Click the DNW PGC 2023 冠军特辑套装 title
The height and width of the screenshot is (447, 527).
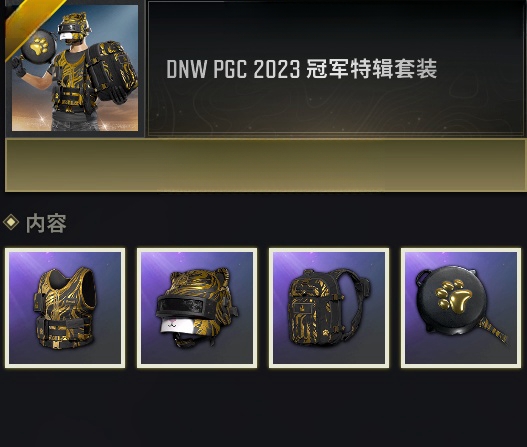[x=301, y=69]
